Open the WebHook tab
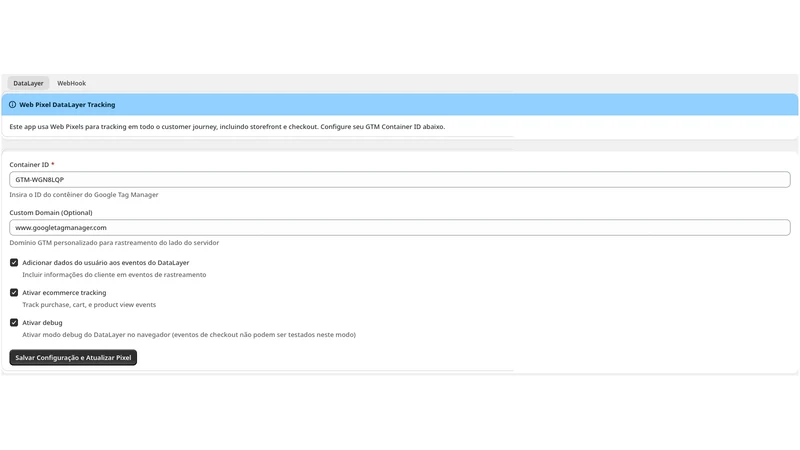Screen dimensions: 800x450 click(x=71, y=83)
